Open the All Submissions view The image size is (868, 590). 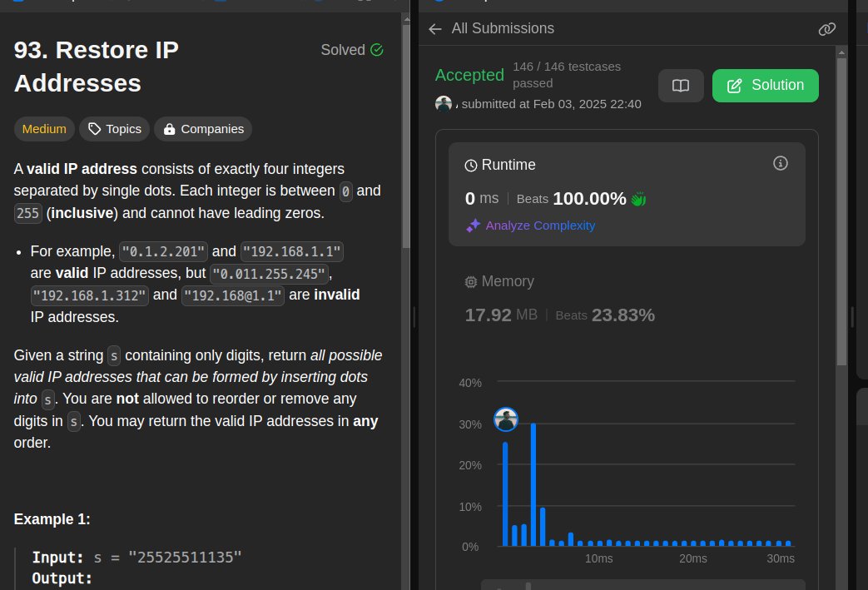click(x=503, y=28)
